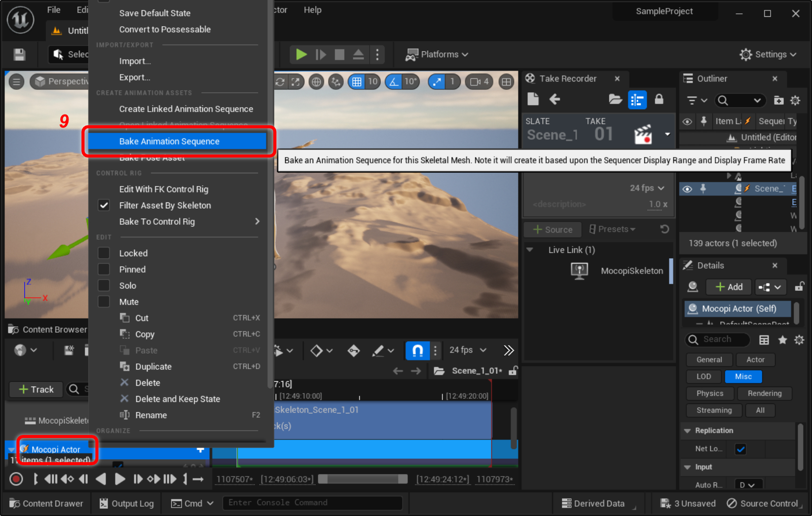The image size is (812, 516).
Task: Click the green Play level button
Action: 301,54
